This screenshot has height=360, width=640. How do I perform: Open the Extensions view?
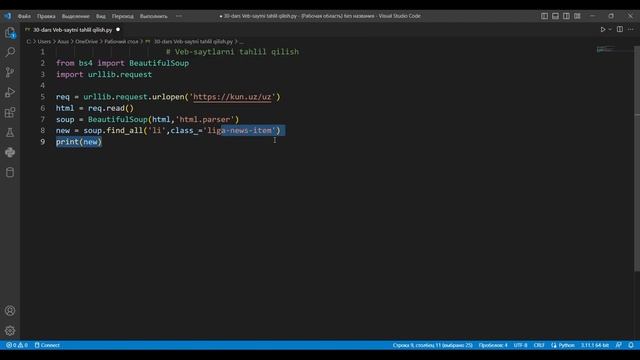click(x=10, y=112)
